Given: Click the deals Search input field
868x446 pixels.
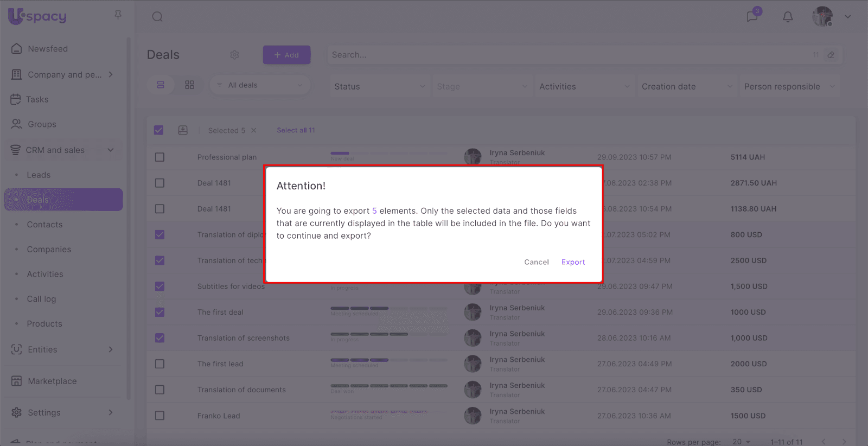Looking at the screenshot, I should (570, 55).
